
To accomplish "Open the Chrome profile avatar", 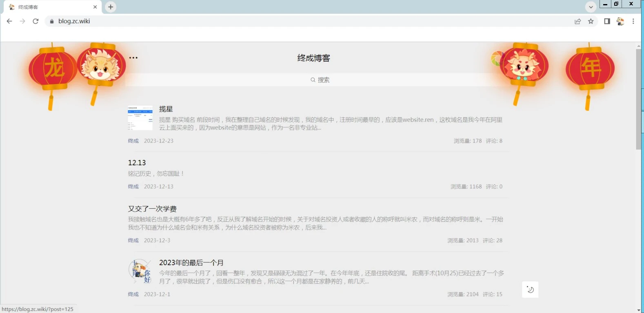I will click(x=620, y=21).
